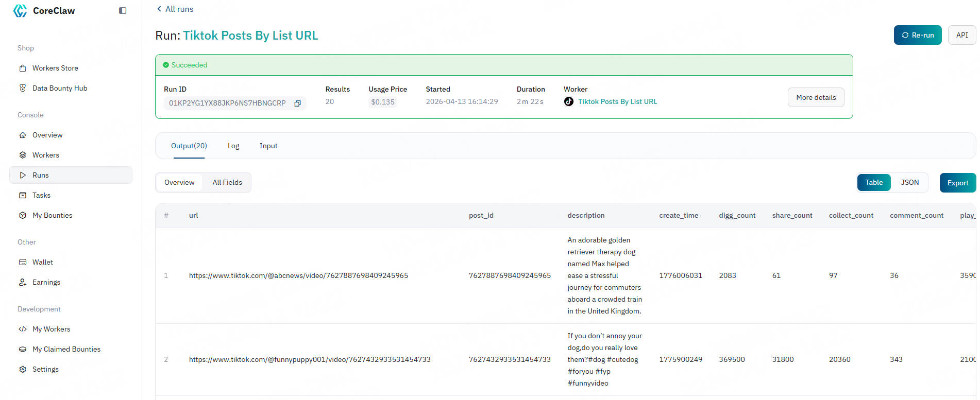Screen dimensions: 980x400
Task: Open My Claimed Bounties page
Action: [x=66, y=349]
